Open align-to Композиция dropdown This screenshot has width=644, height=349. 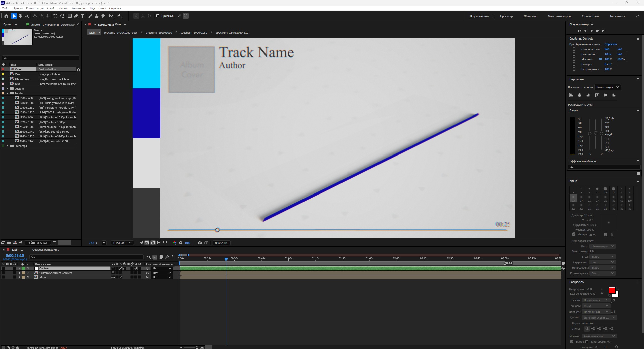607,87
